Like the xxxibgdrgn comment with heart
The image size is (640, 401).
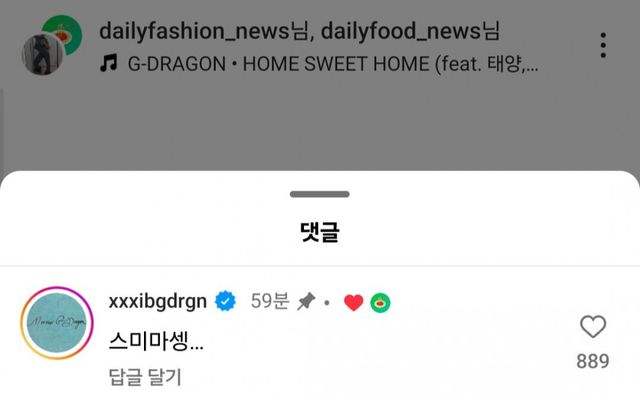coord(593,326)
